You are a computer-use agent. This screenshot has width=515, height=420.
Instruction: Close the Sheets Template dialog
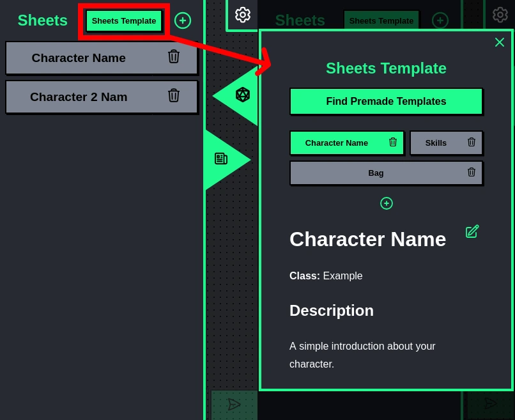pyautogui.click(x=500, y=42)
